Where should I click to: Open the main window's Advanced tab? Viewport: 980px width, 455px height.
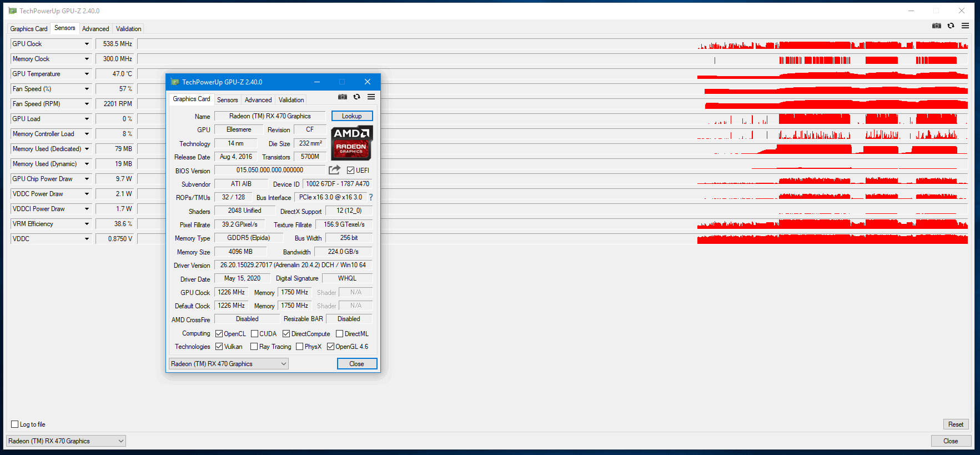pyautogui.click(x=96, y=29)
